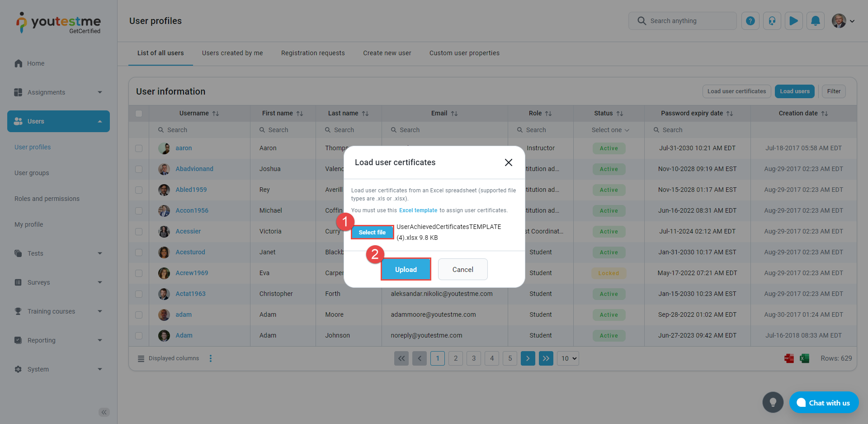868x424 pixels.
Task: Click the notifications bell icon
Action: point(815,21)
